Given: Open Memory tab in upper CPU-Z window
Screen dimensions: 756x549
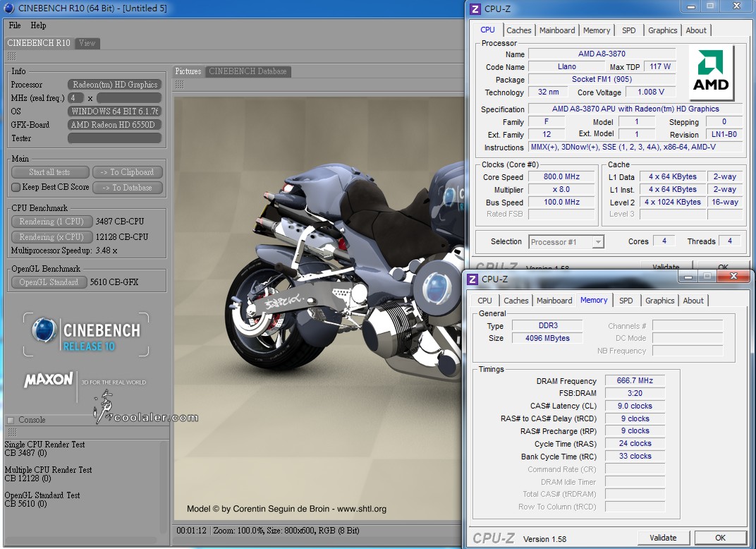Looking at the screenshot, I should [x=597, y=30].
